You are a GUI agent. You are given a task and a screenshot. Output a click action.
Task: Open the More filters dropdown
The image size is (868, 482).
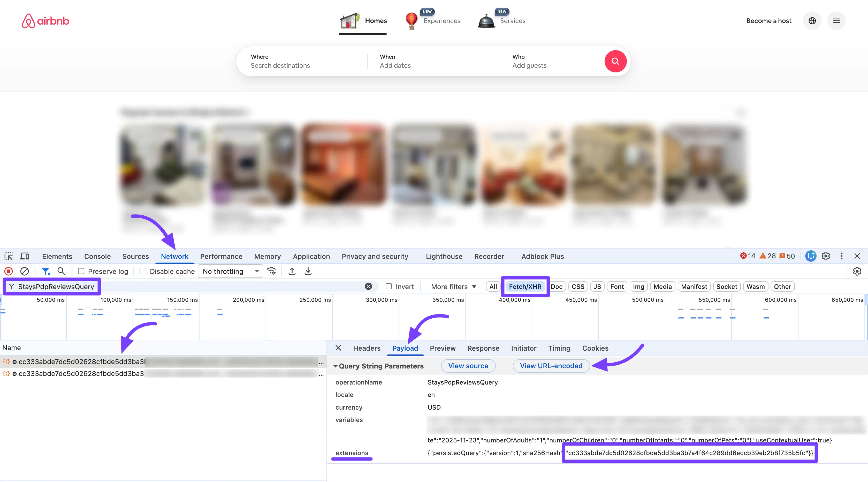click(453, 286)
